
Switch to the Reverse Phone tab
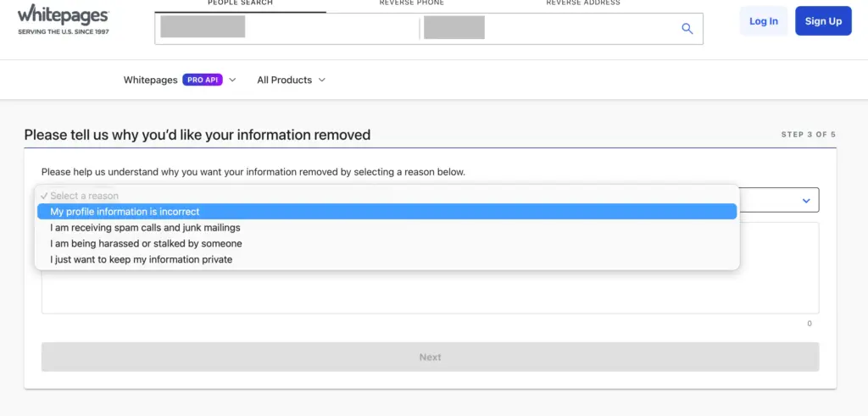(411, 3)
